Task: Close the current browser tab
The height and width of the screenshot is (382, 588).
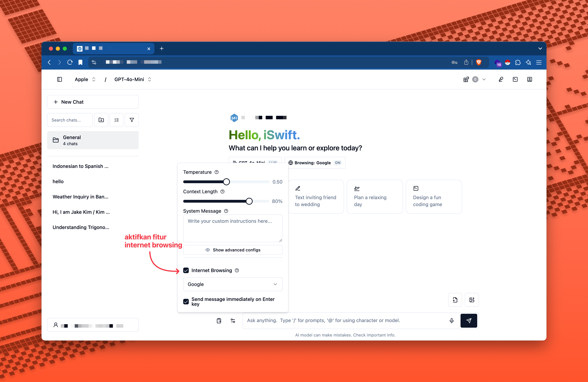Action: 149,49
